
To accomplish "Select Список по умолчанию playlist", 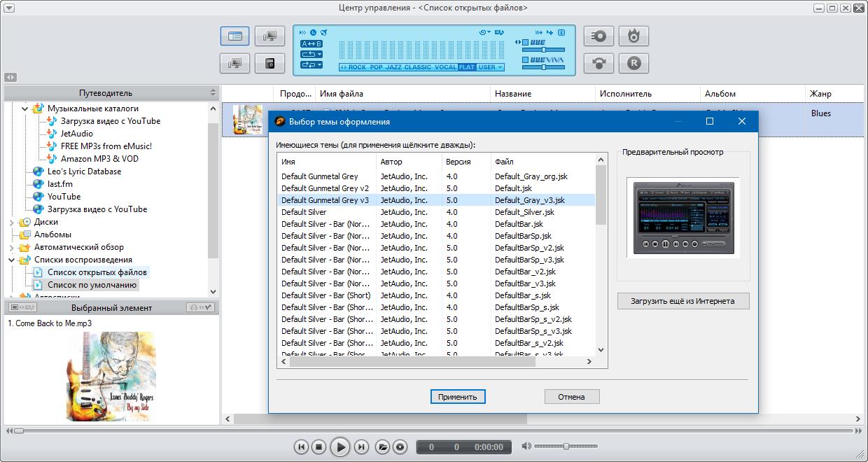I will [x=91, y=285].
